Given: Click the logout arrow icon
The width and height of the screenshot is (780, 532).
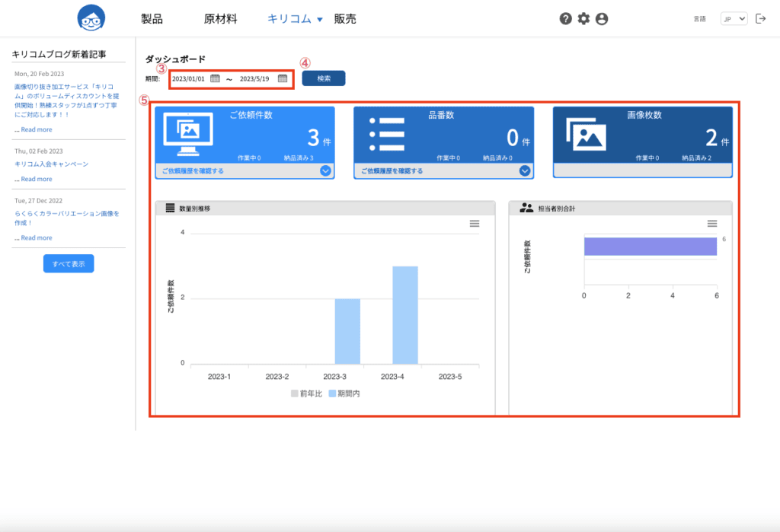Looking at the screenshot, I should [x=761, y=19].
